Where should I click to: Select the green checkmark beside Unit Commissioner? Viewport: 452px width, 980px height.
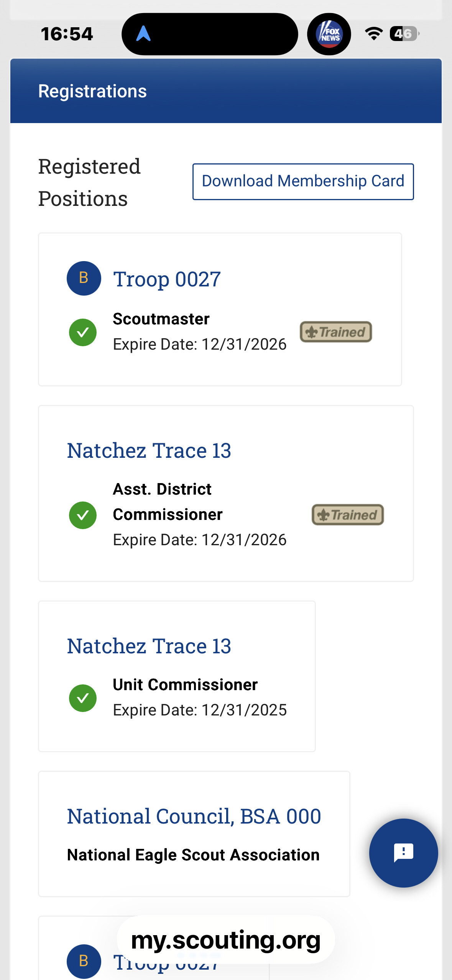82,697
